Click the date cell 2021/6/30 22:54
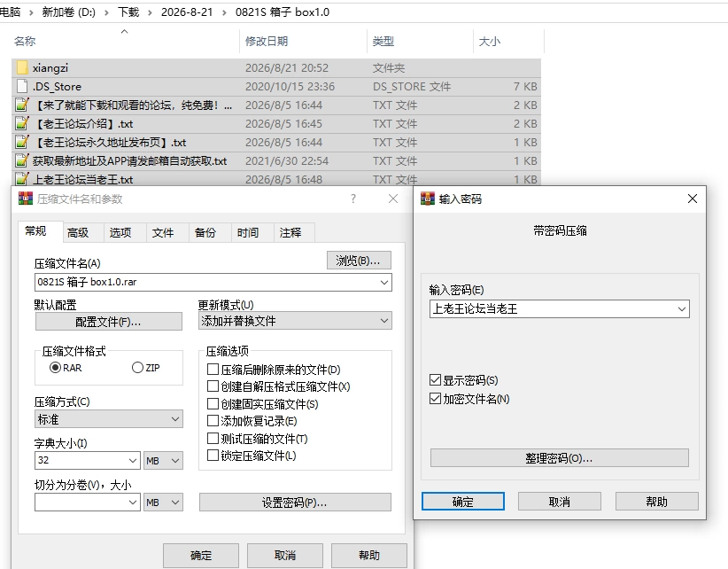The image size is (728, 569). (286, 161)
